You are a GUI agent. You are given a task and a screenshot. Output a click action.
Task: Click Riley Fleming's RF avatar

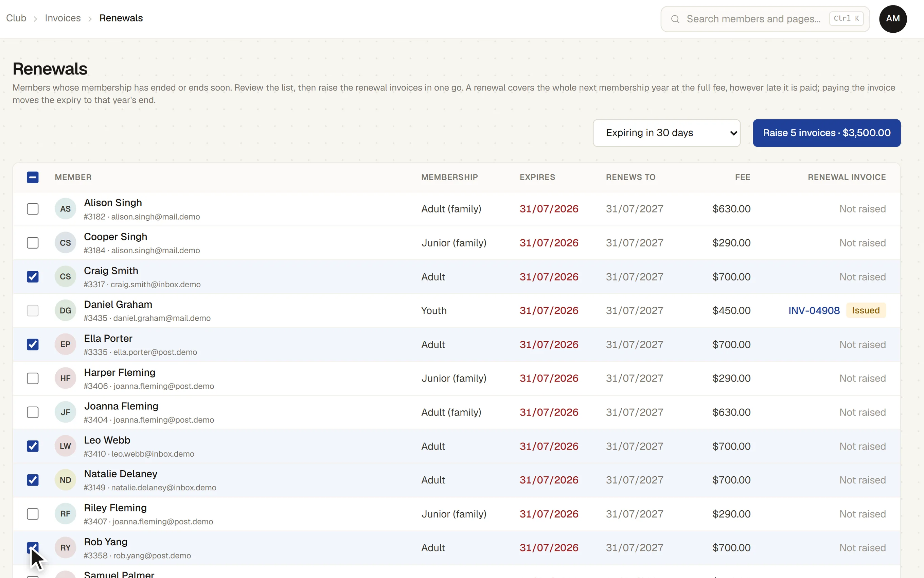pyautogui.click(x=65, y=514)
